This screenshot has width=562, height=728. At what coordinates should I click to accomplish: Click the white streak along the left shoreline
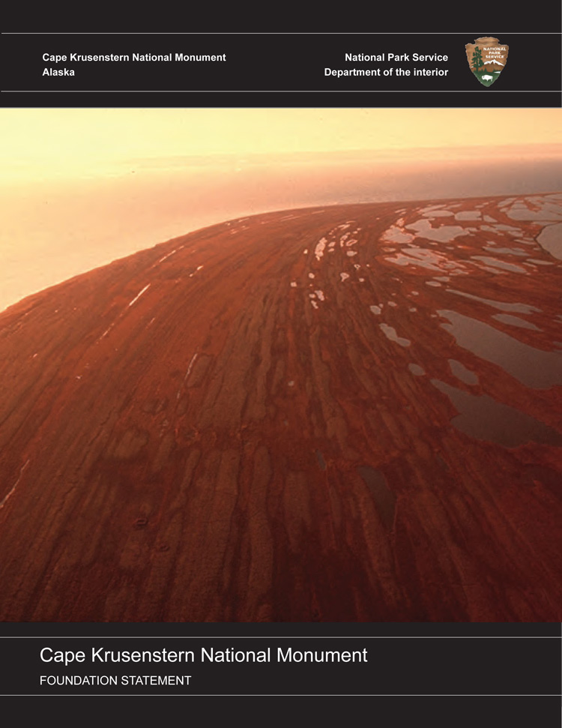pyautogui.click(x=139, y=295)
